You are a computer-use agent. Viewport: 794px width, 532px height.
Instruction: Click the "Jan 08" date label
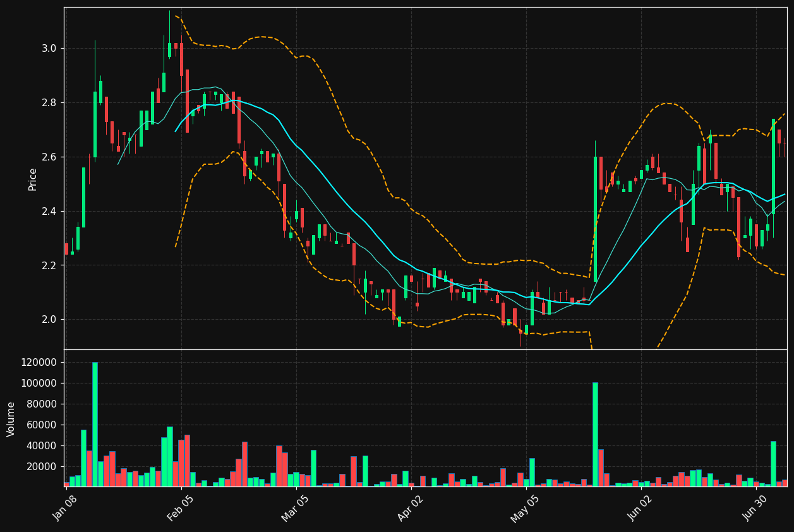coord(66,507)
